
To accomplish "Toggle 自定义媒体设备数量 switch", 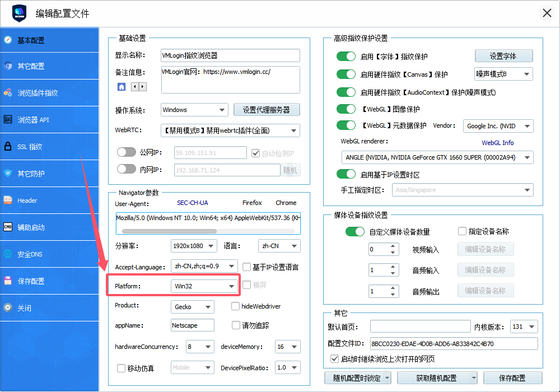I will point(354,232).
